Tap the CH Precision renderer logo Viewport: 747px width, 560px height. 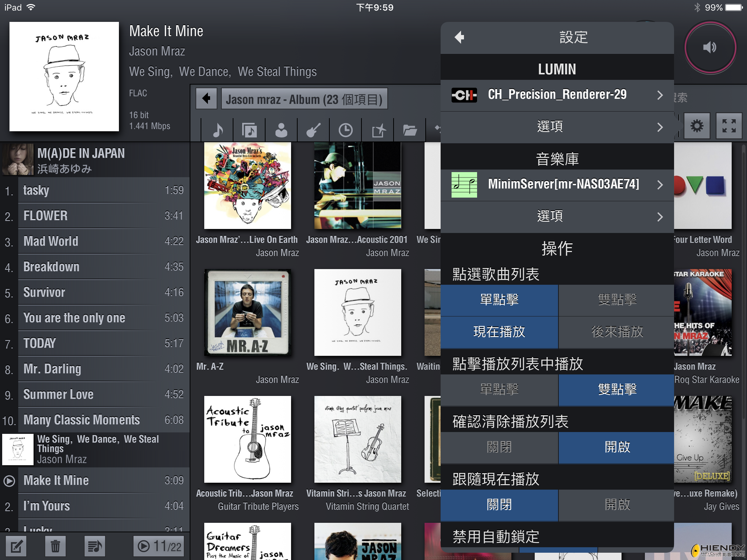tap(464, 95)
